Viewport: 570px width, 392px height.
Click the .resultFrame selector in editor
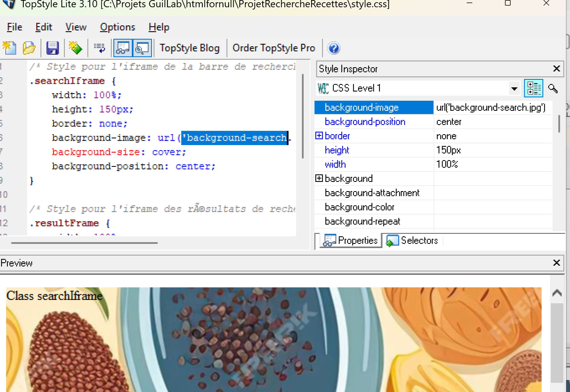pyautogui.click(x=64, y=223)
